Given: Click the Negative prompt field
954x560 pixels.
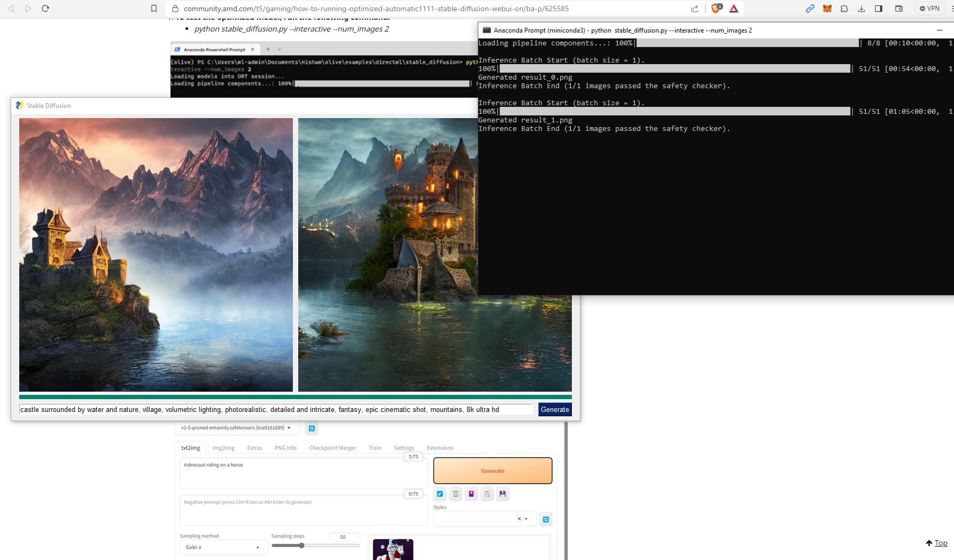Looking at the screenshot, I should pos(304,510).
